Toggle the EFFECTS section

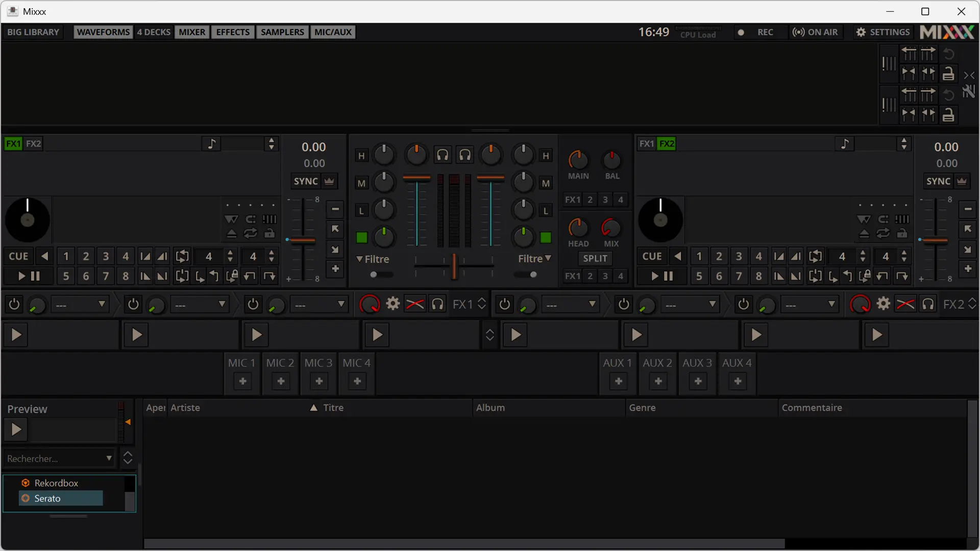point(233,32)
